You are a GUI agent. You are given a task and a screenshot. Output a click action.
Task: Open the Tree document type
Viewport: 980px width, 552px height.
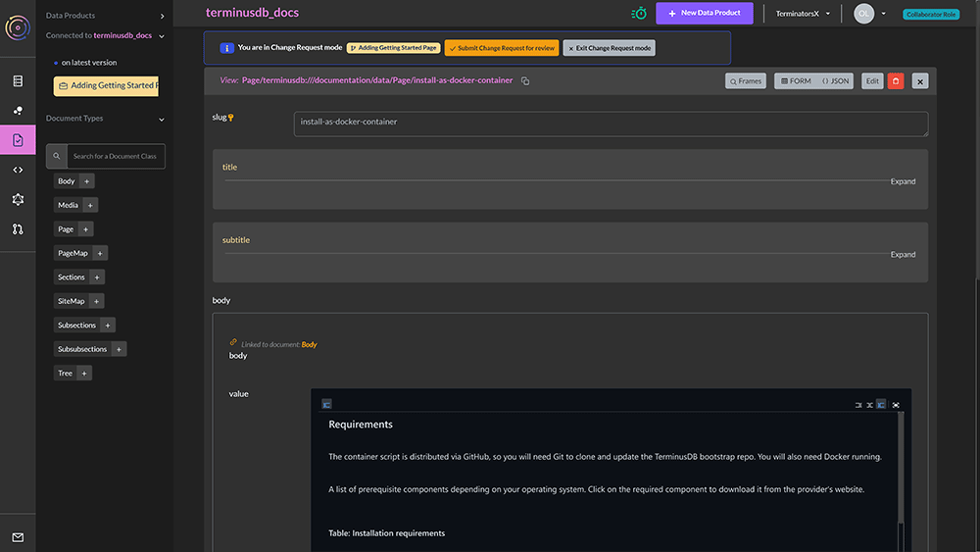pyautogui.click(x=65, y=374)
